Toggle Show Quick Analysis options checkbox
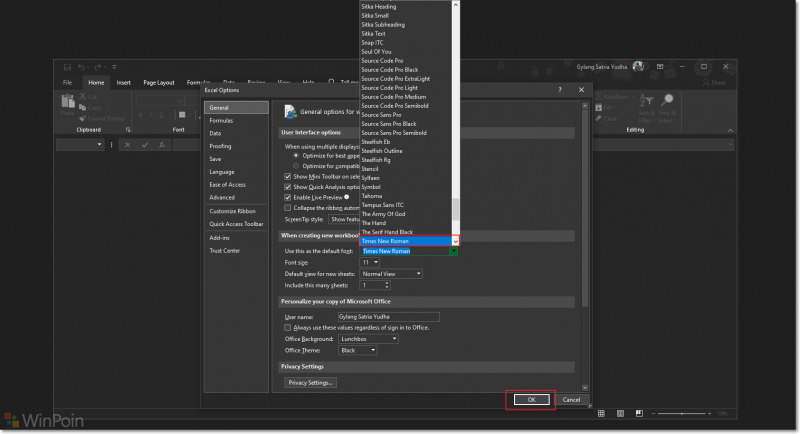 click(x=288, y=187)
